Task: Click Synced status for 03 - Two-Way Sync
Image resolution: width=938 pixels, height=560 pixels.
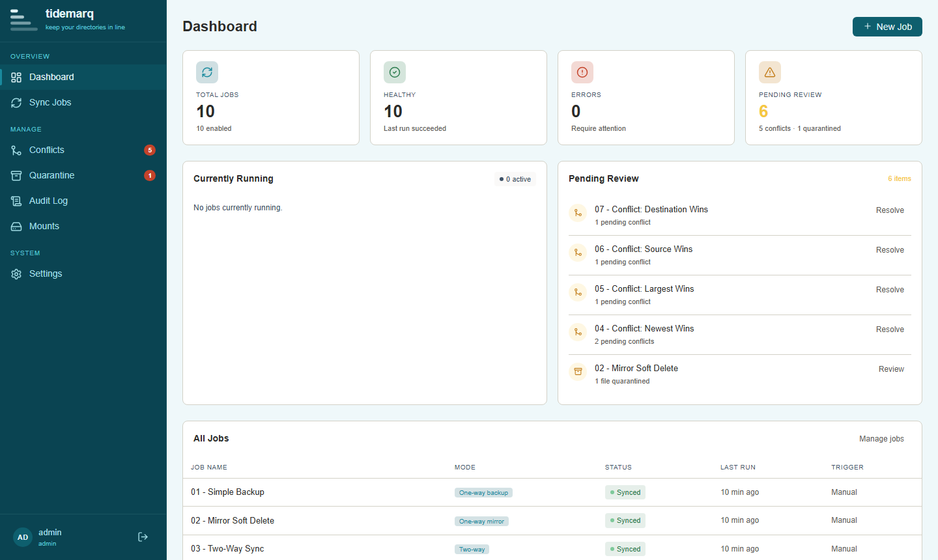Action: coord(625,549)
